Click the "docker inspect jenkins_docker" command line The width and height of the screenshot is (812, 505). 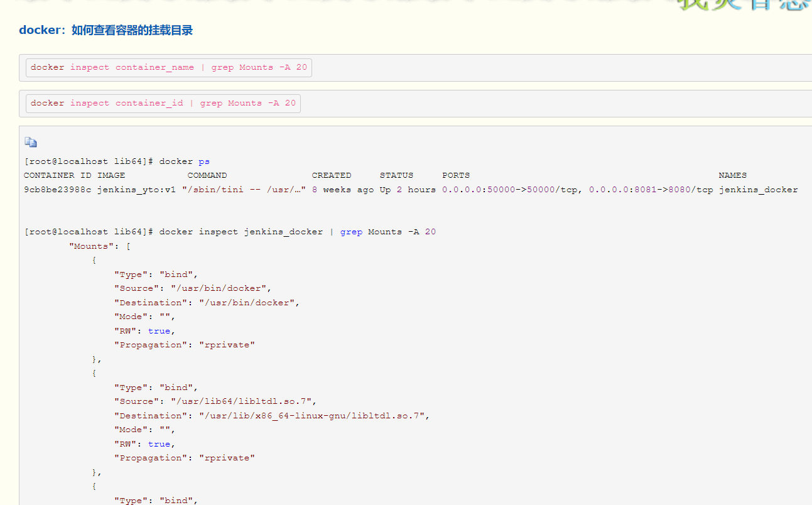[x=230, y=232]
